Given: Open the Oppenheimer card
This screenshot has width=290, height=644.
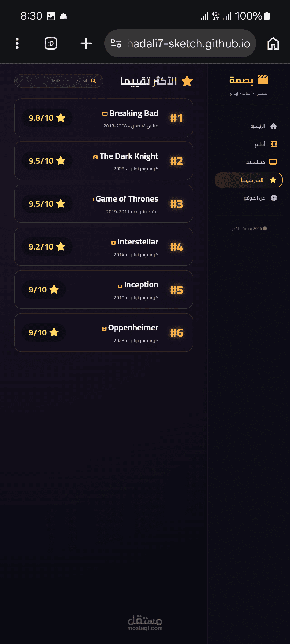Looking at the screenshot, I should click(103, 332).
